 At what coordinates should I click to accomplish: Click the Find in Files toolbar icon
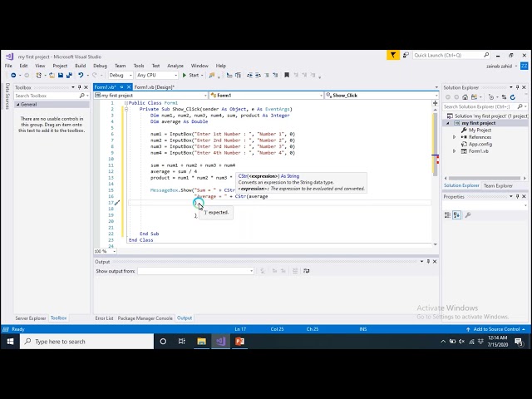coord(212,75)
